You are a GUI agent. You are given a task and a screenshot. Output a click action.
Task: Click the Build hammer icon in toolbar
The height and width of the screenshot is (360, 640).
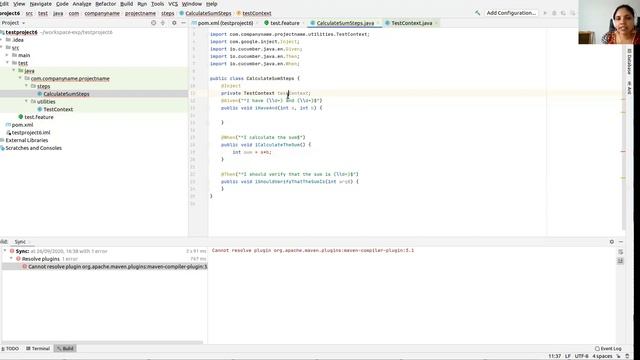477,13
